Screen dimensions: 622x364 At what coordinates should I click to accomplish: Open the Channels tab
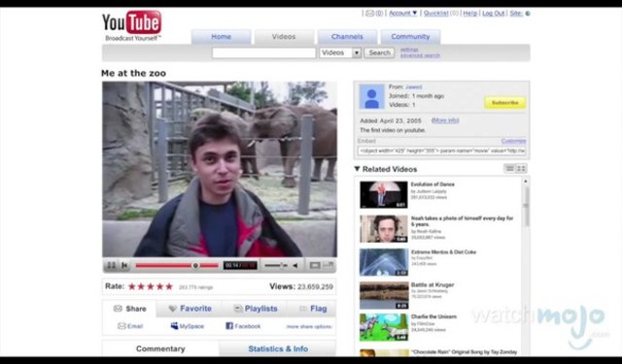pyautogui.click(x=347, y=37)
